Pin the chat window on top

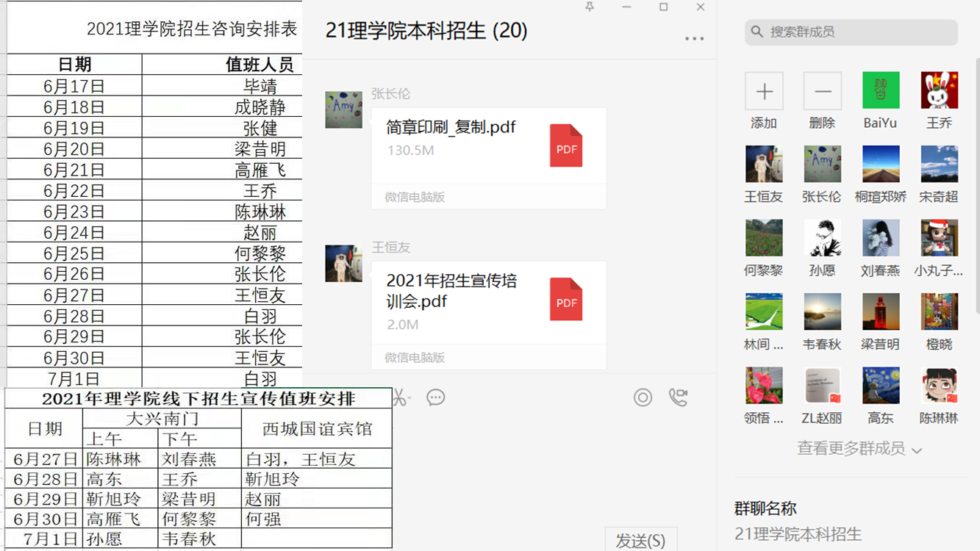[x=589, y=7]
